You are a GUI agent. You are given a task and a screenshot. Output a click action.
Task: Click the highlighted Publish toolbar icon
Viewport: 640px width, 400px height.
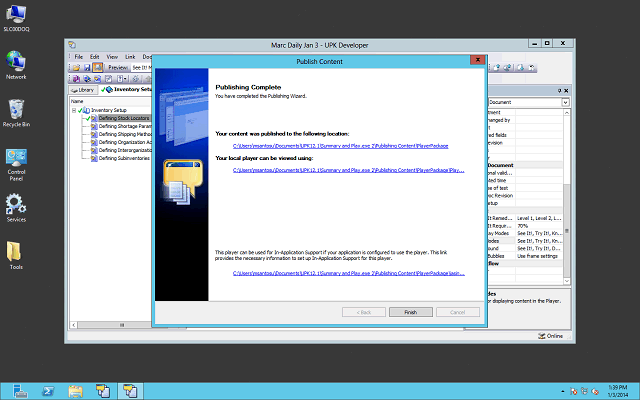98,67
